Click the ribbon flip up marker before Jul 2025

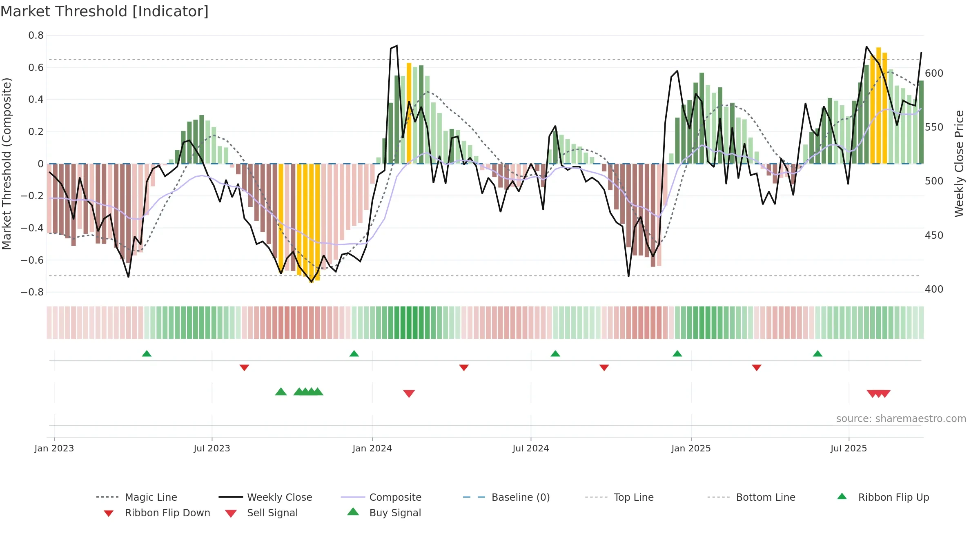(817, 353)
